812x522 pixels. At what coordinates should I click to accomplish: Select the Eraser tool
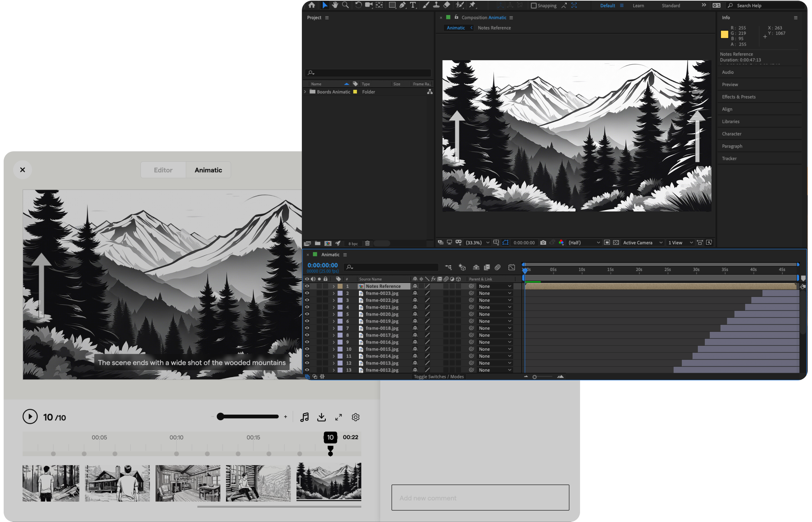coord(447,5)
